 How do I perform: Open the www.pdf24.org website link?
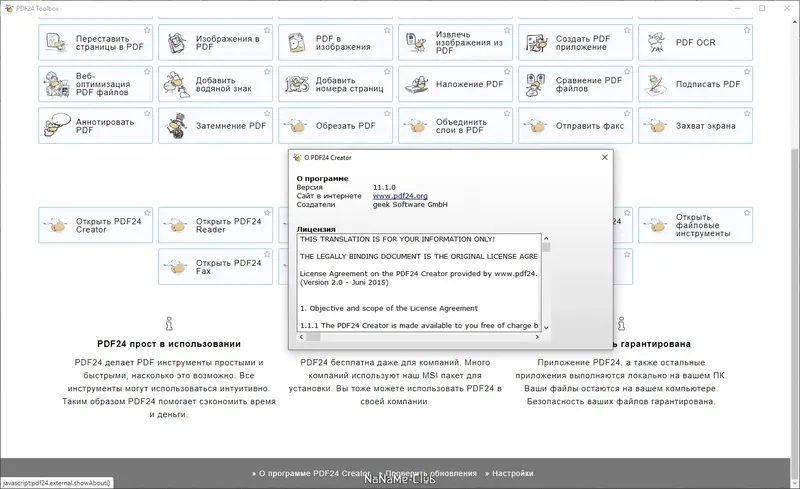click(400, 195)
